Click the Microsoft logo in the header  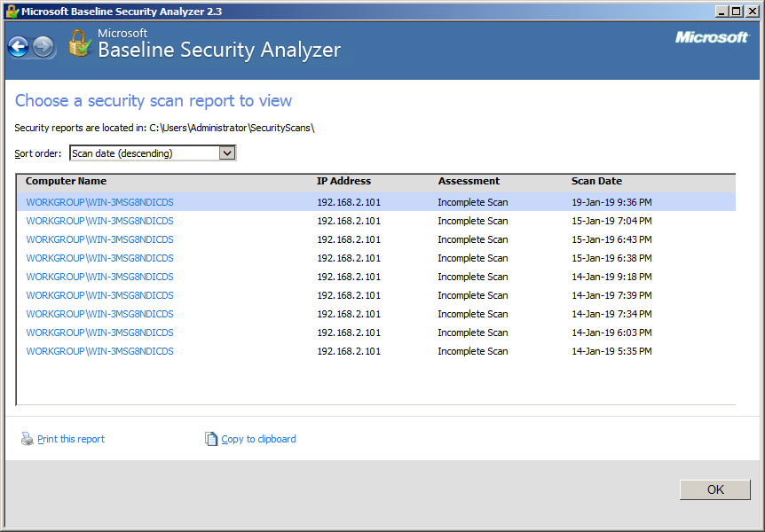pos(712,37)
